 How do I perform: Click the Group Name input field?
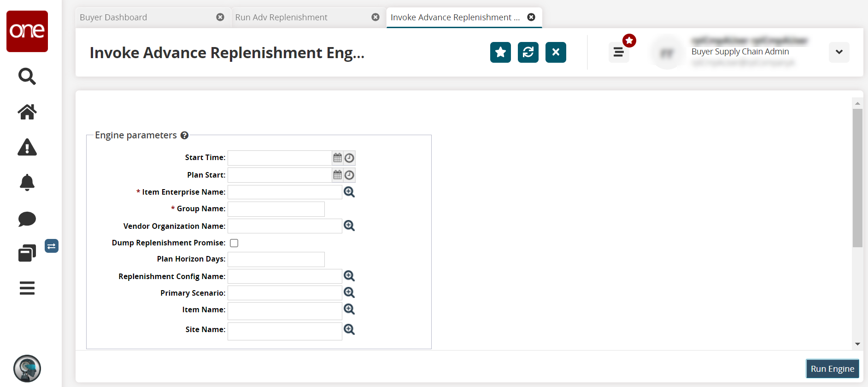[276, 209]
